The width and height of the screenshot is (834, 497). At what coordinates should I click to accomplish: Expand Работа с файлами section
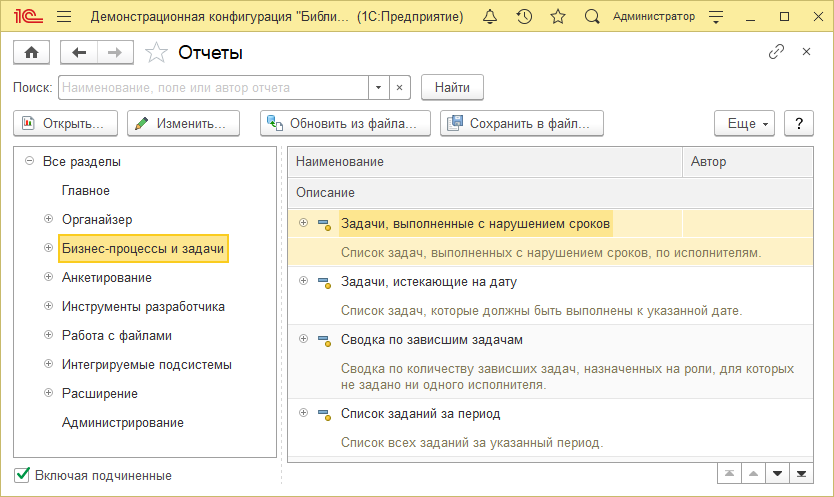click(x=48, y=335)
